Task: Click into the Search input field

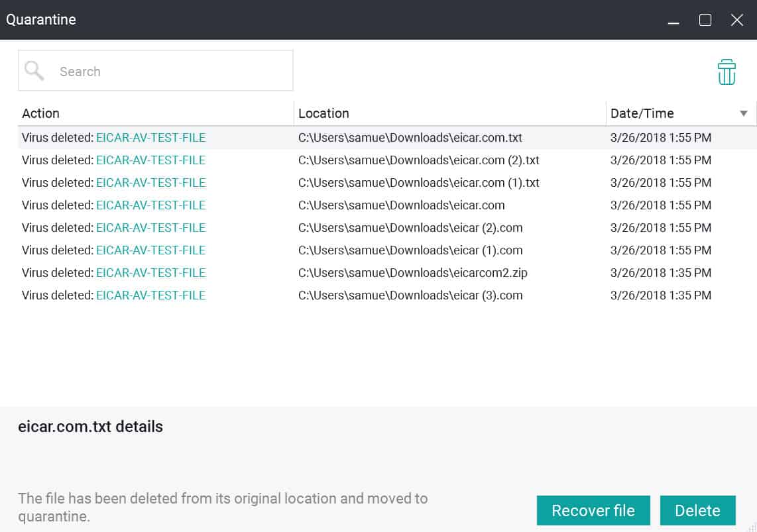Action: 156,70
